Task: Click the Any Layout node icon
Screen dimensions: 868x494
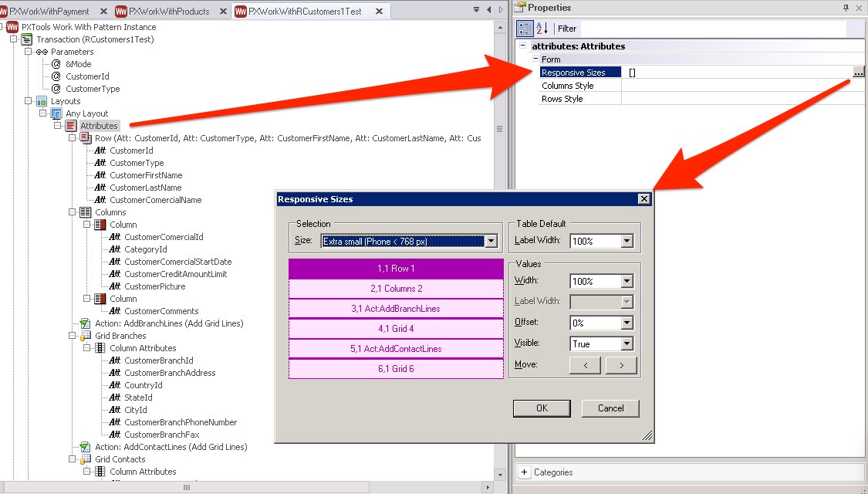Action: (56, 113)
